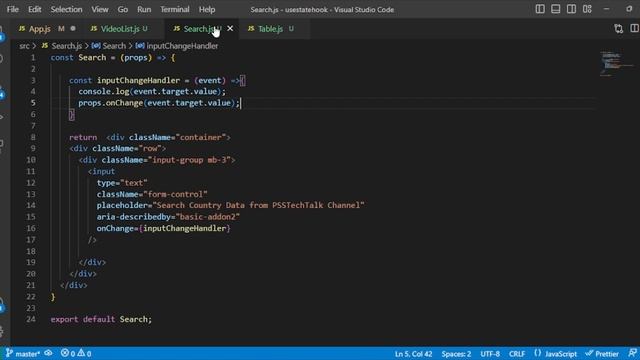Click the type="text" attribute on line 12
The image size is (640, 360).
122,183
